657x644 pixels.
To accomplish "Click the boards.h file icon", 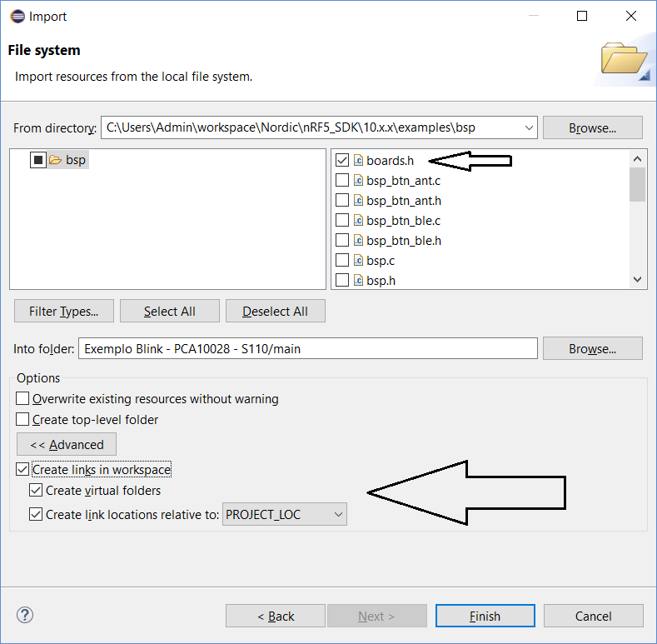I will [358, 160].
